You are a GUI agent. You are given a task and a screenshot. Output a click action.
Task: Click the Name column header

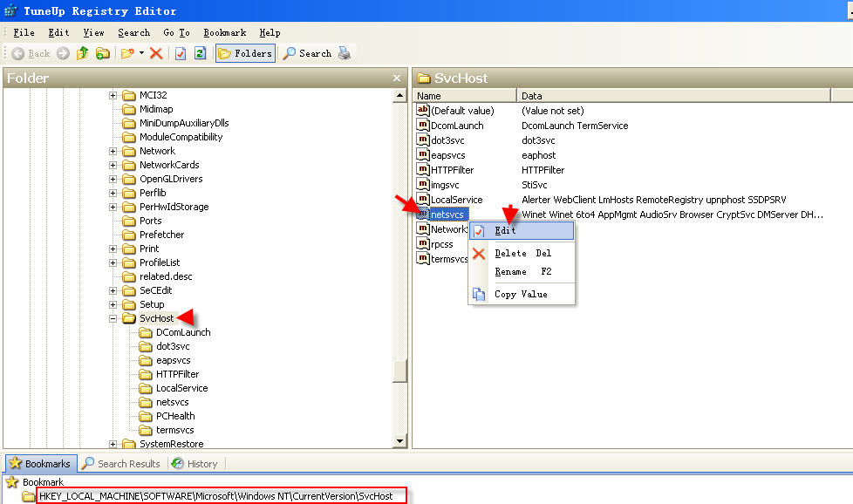pos(465,96)
